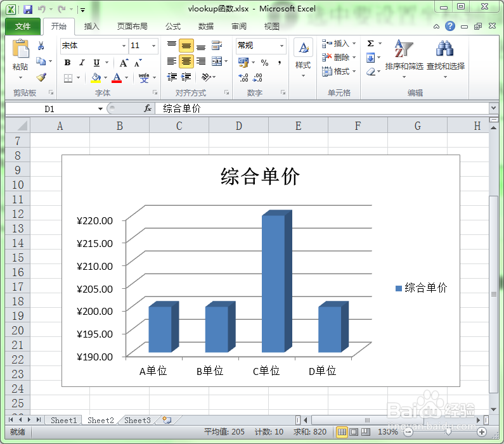Click zoom in plus button

coord(482,432)
